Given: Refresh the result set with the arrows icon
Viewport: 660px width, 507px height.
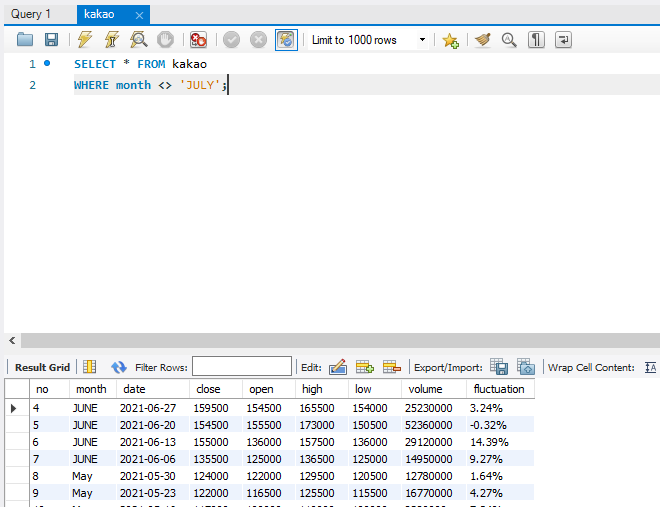Looking at the screenshot, I should 119,367.
